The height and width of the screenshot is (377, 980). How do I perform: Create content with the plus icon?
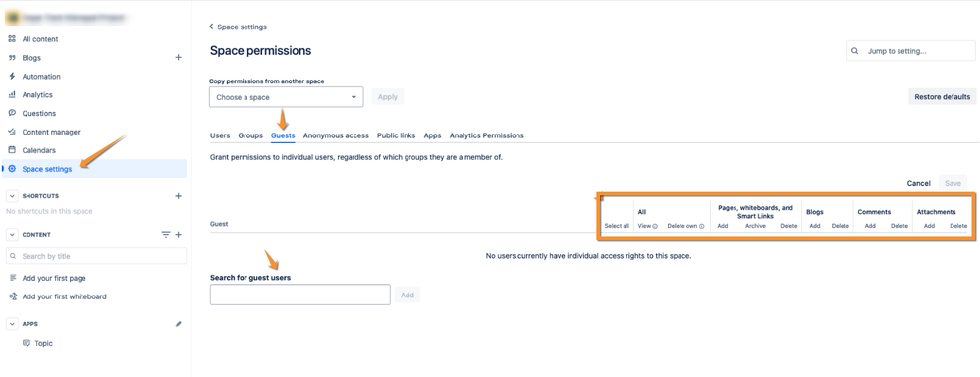pyautogui.click(x=178, y=235)
